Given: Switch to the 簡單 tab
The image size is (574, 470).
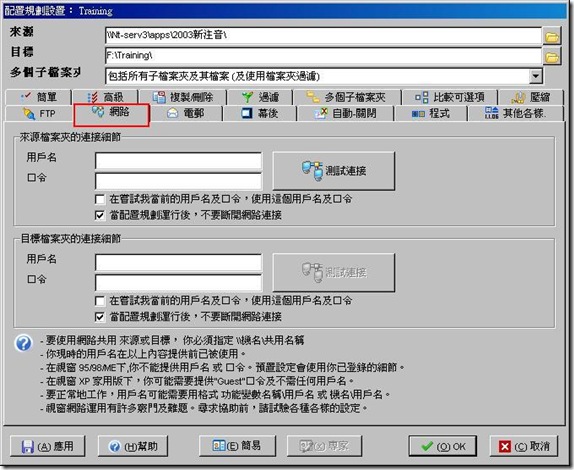Looking at the screenshot, I should [39, 97].
